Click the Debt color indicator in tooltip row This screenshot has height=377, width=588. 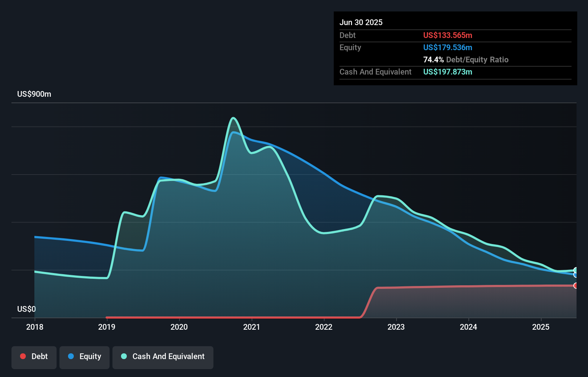pos(447,35)
